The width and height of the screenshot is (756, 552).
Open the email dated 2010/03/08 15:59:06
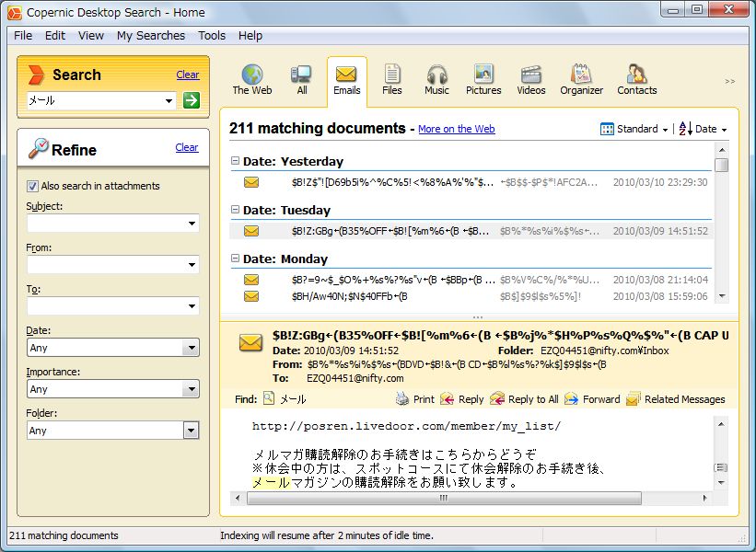click(471, 295)
